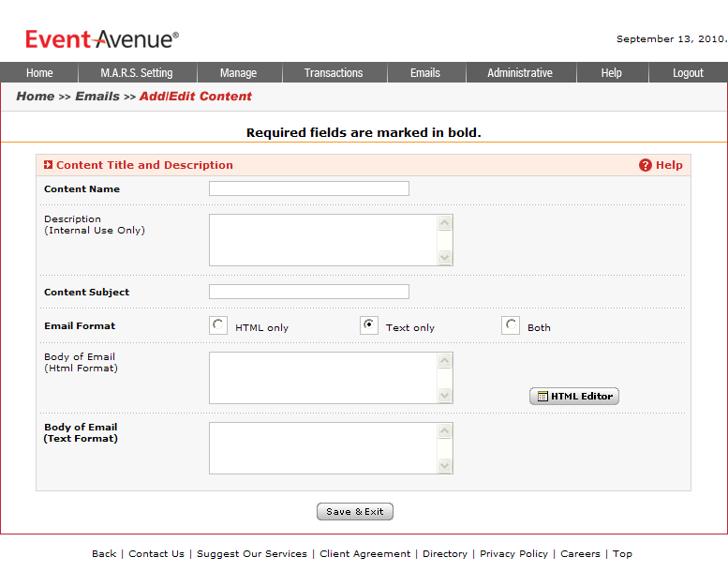Select the Text only radio button

coord(369,325)
